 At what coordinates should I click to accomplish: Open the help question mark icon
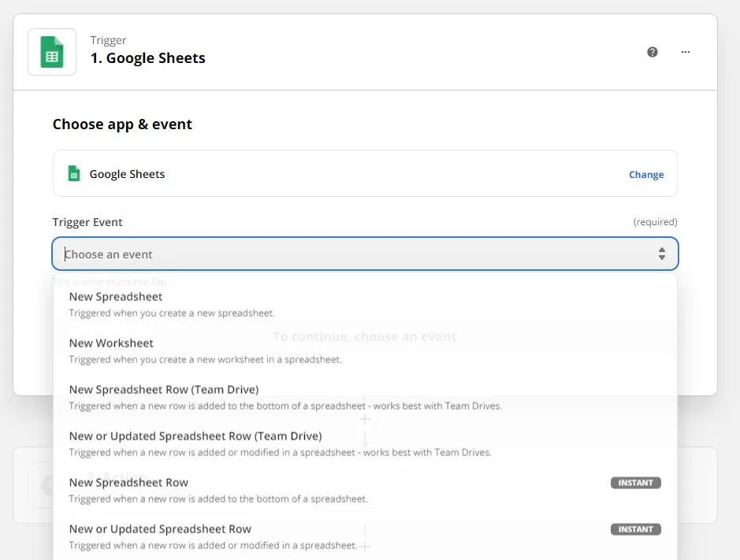click(x=653, y=52)
